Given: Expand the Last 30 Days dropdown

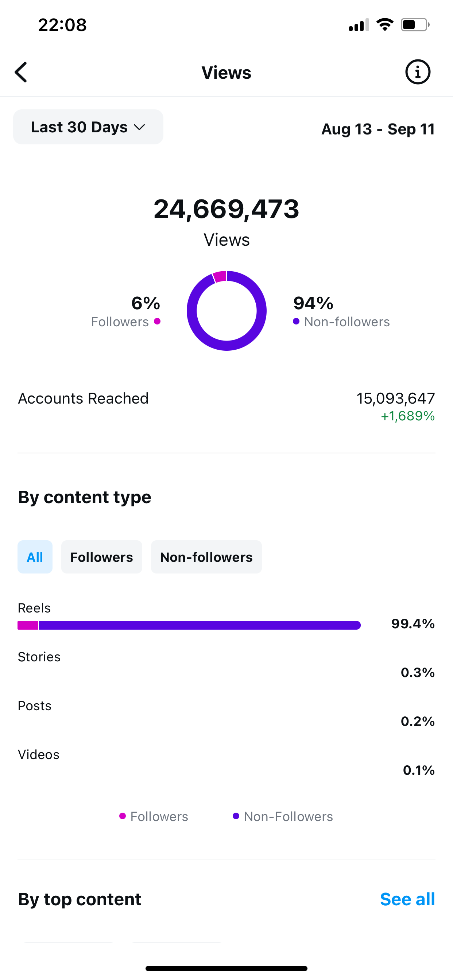Looking at the screenshot, I should (x=88, y=127).
